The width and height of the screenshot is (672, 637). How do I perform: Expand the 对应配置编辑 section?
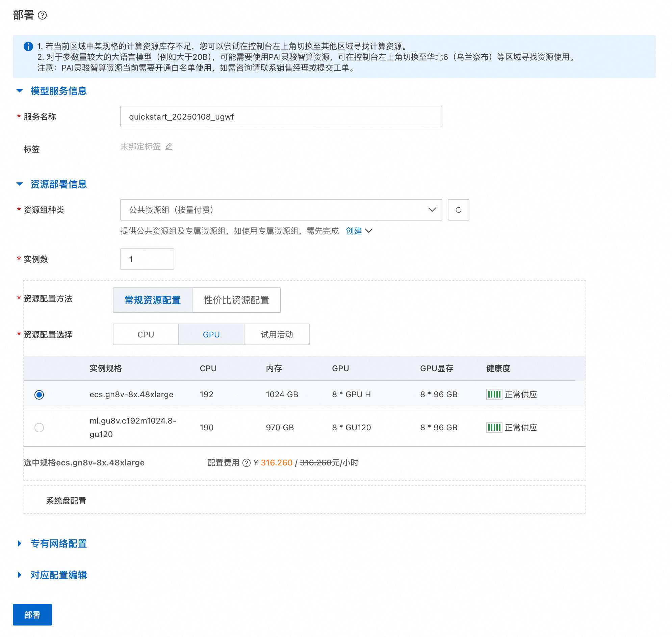[x=58, y=575]
